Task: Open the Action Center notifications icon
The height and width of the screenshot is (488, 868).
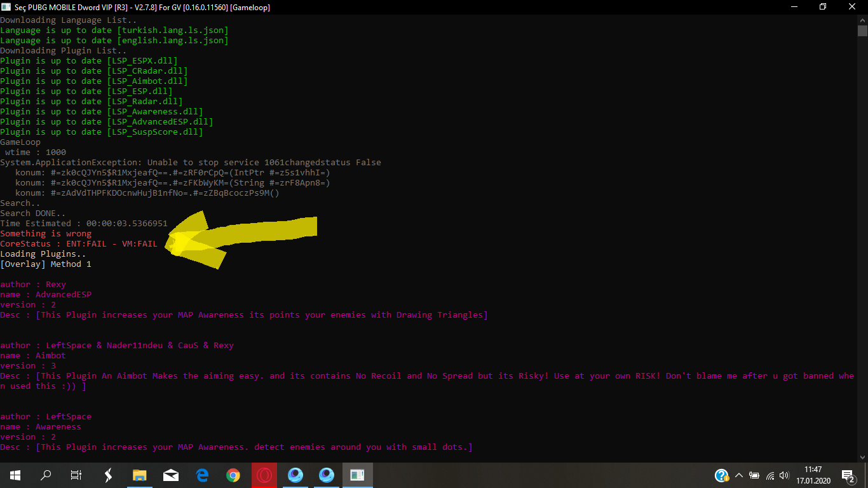Action: [848, 475]
